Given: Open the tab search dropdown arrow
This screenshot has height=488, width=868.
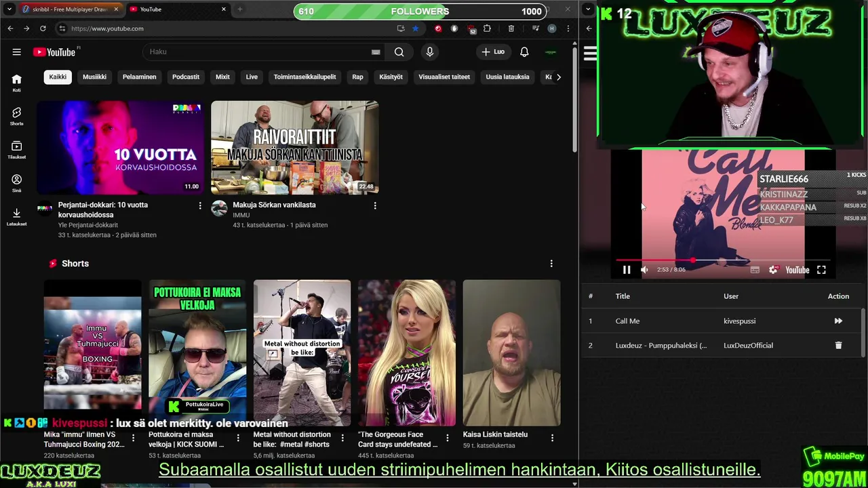Looking at the screenshot, I should (9, 9).
